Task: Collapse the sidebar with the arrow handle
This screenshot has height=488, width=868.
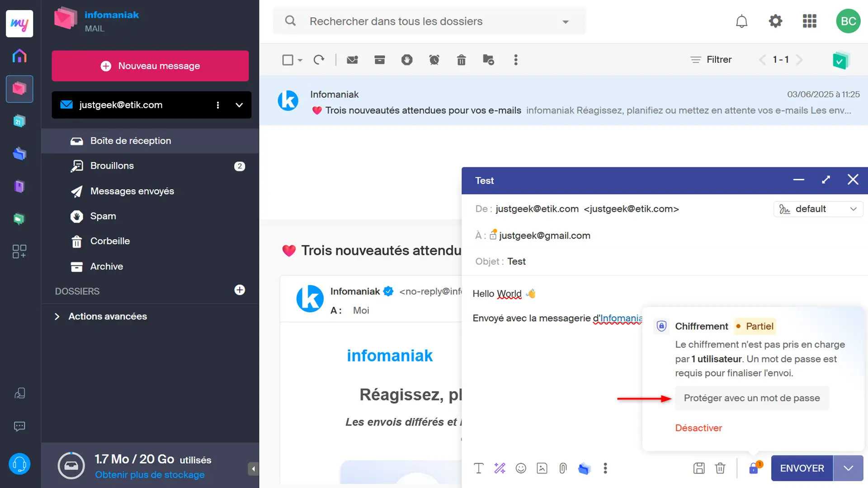Action: coord(253,469)
